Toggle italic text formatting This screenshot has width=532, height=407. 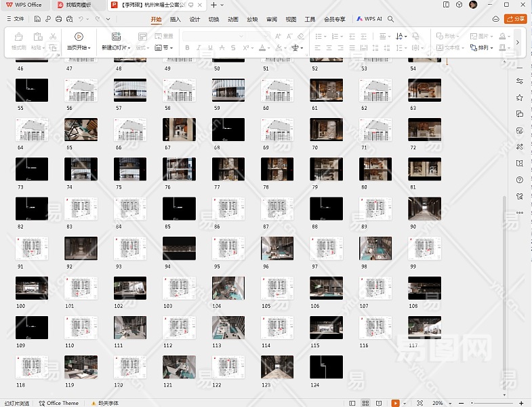199,48
